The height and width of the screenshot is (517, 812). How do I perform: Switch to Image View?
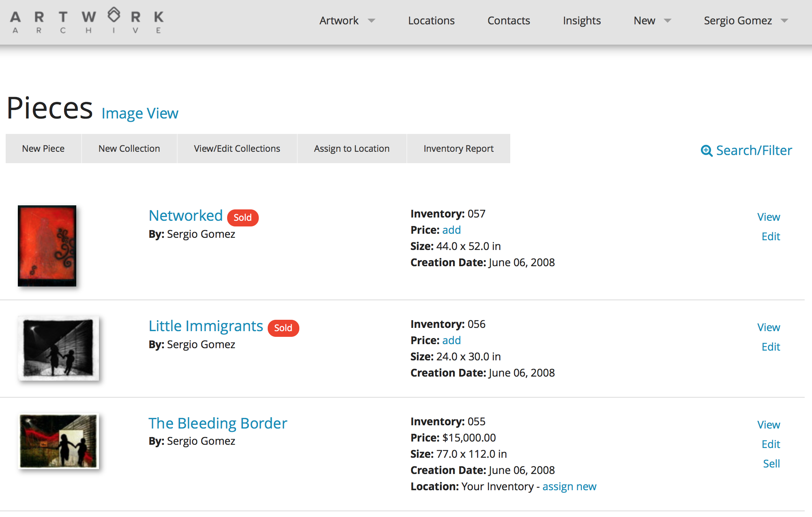[140, 114]
